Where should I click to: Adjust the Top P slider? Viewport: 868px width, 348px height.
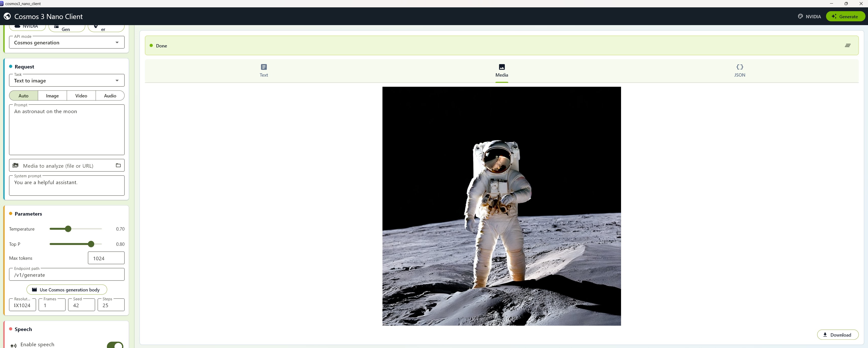click(75, 244)
